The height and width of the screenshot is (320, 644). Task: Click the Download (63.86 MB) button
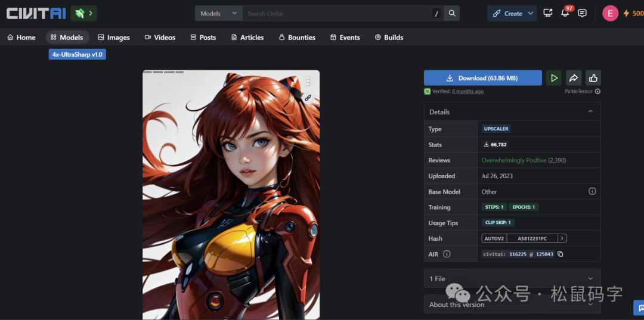482,78
